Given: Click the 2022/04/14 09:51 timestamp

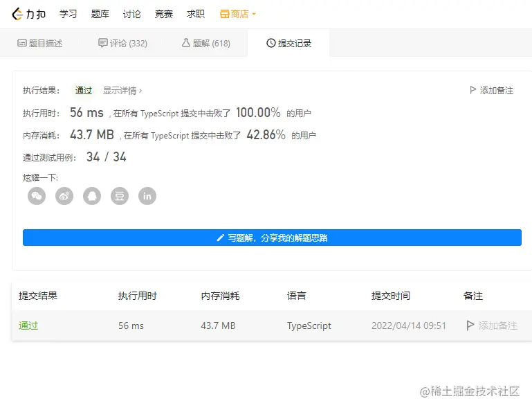Looking at the screenshot, I should coord(409,326).
